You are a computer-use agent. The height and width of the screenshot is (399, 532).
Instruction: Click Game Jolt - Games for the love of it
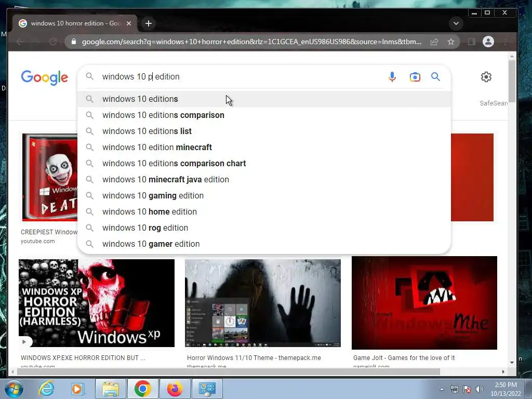(x=404, y=357)
